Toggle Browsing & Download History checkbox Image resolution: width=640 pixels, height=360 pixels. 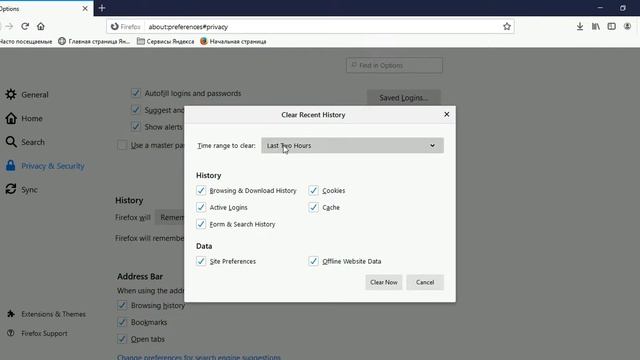point(201,191)
